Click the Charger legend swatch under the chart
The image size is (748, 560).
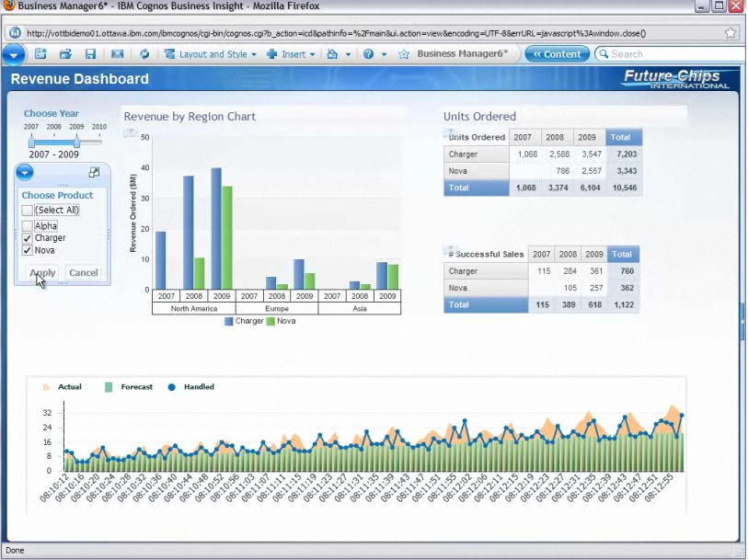229,321
